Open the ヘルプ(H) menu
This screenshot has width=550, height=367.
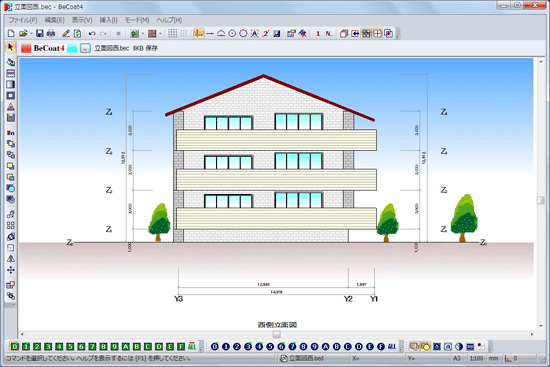(x=169, y=20)
